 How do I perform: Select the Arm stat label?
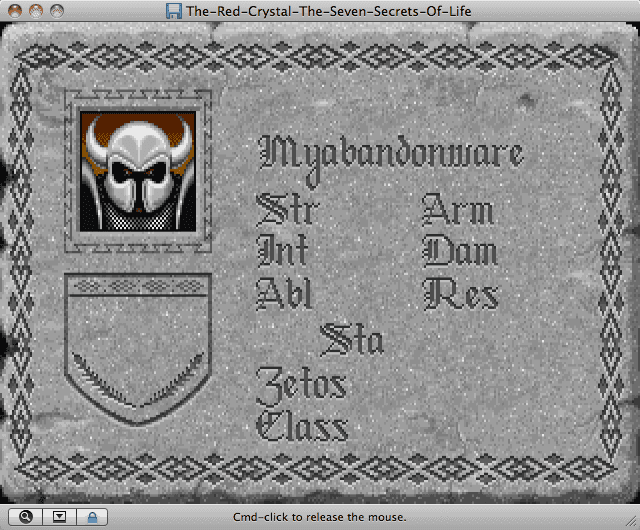(458, 209)
